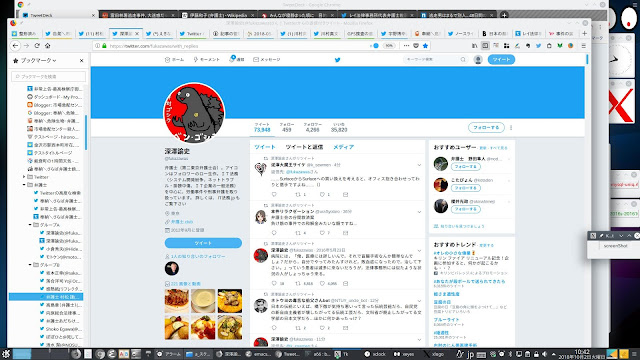Click the follow button on profile header
This screenshot has height=360, width=640.
coord(486,127)
